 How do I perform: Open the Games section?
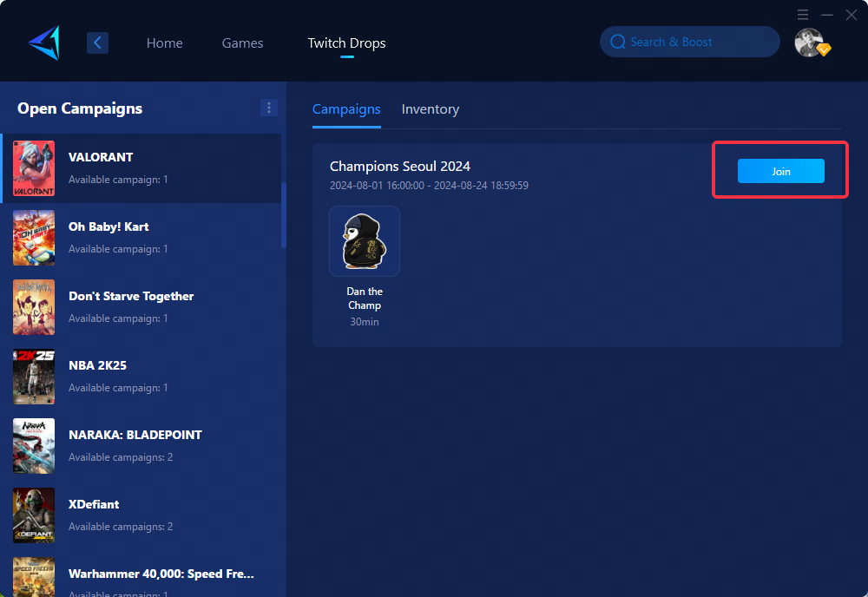242,43
